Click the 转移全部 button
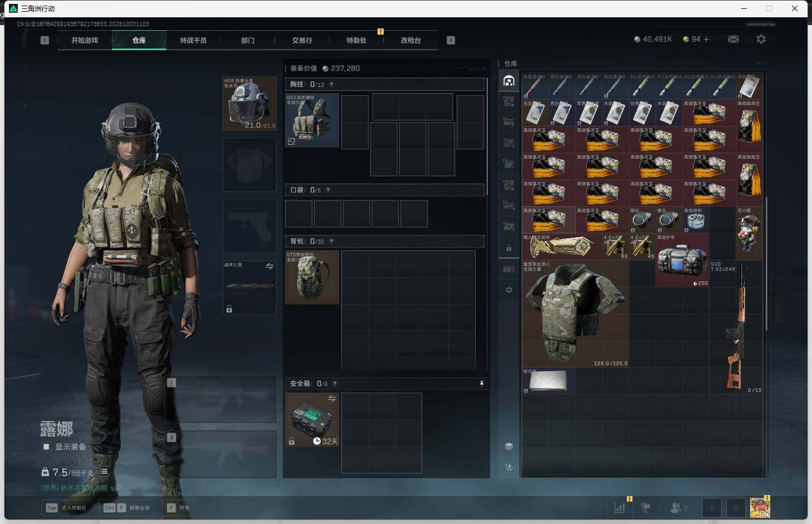This screenshot has width=812, height=524. 127,508
